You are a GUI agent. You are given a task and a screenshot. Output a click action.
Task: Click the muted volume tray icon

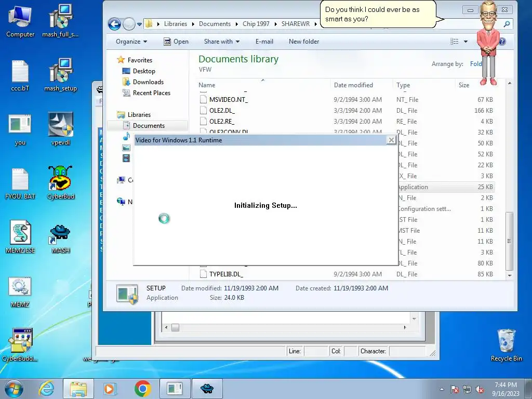480,390
